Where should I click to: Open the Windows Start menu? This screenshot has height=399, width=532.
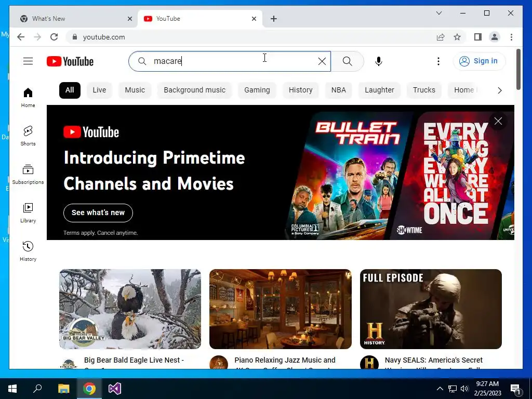coord(12,389)
